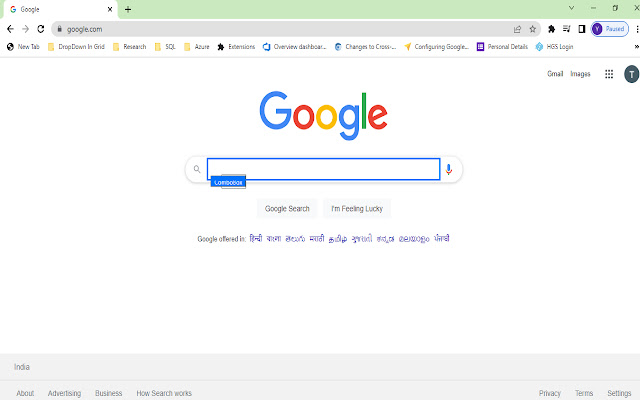Close the Google tab

point(110,9)
